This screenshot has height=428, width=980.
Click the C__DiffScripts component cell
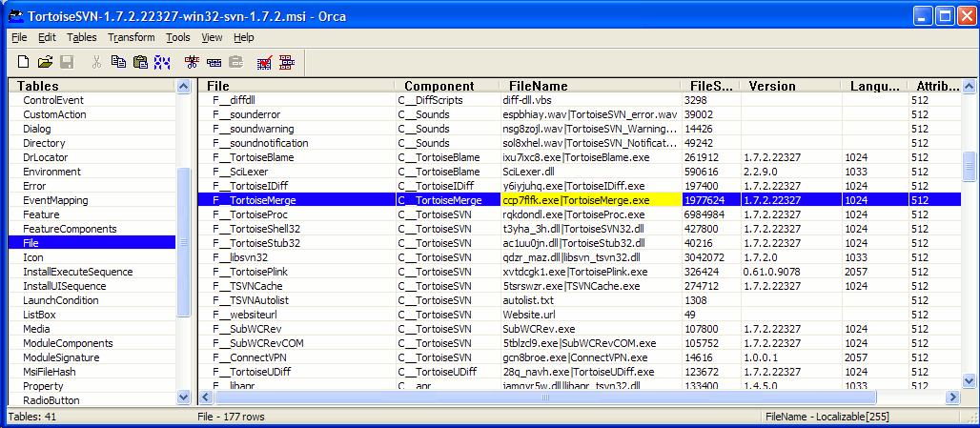447,100
